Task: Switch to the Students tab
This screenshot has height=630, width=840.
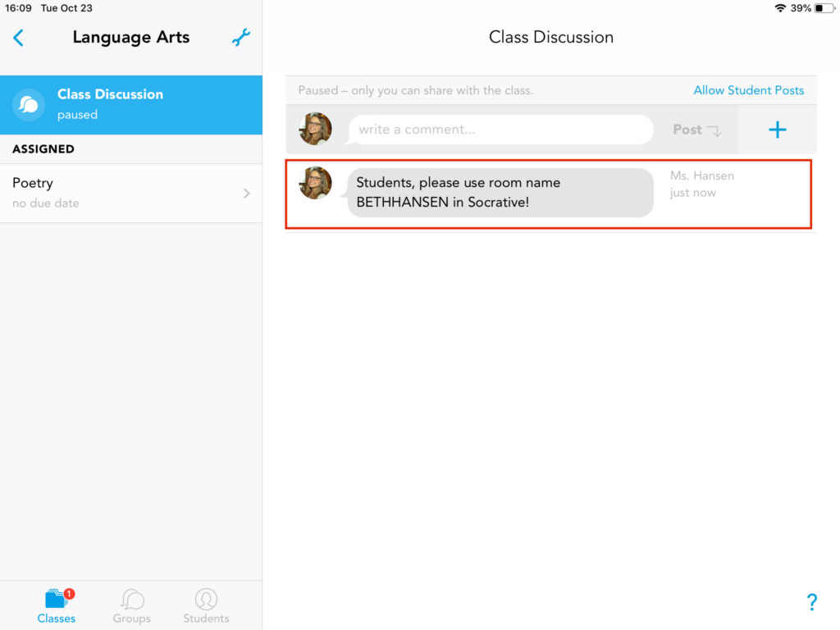Action: pos(206,606)
